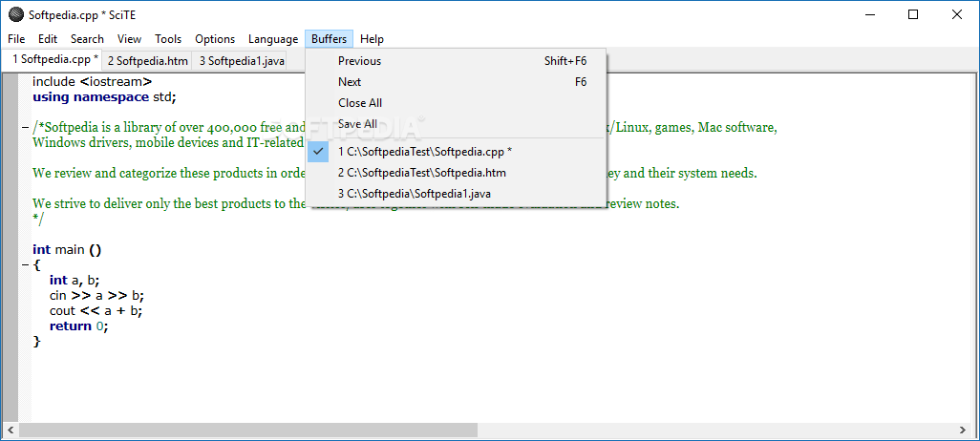980x441 pixels.
Task: Open the Options menu
Action: pos(215,39)
